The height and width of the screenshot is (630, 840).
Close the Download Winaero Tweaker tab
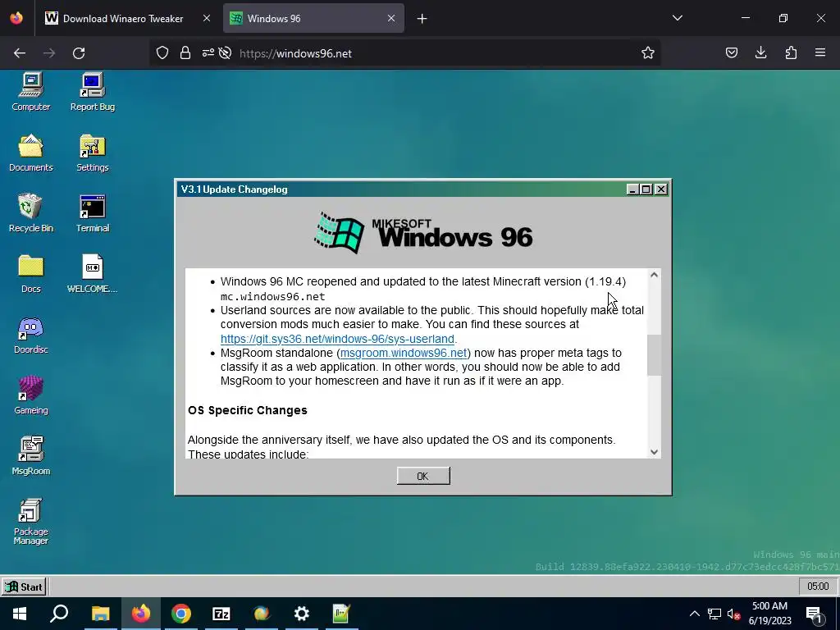point(207,18)
